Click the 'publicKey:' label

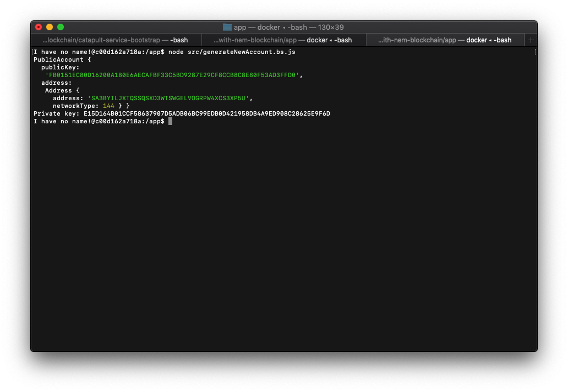(x=60, y=67)
